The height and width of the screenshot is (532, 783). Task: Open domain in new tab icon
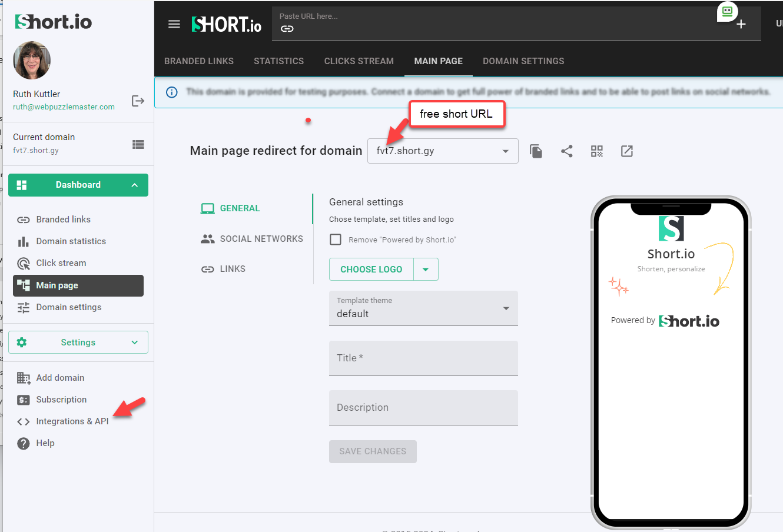627,151
